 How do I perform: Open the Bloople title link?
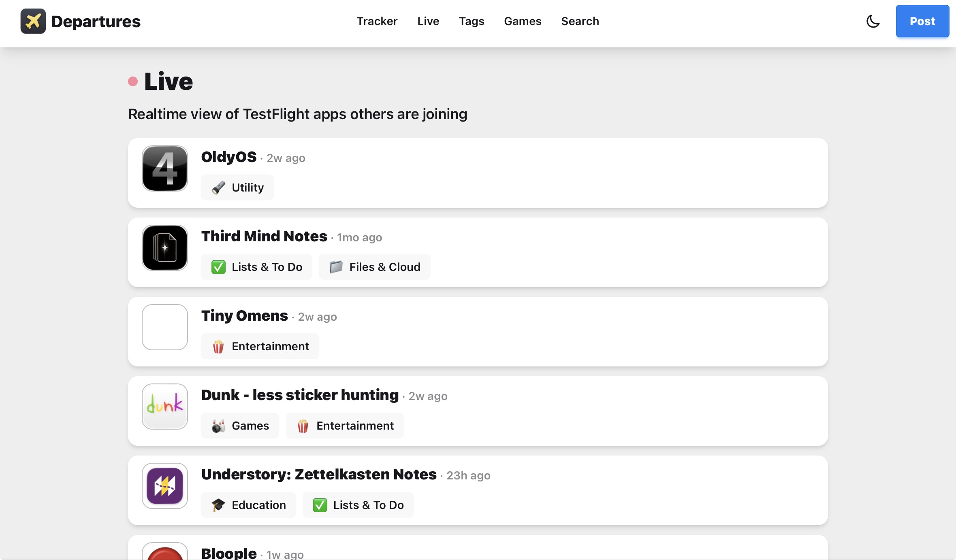coord(229,553)
